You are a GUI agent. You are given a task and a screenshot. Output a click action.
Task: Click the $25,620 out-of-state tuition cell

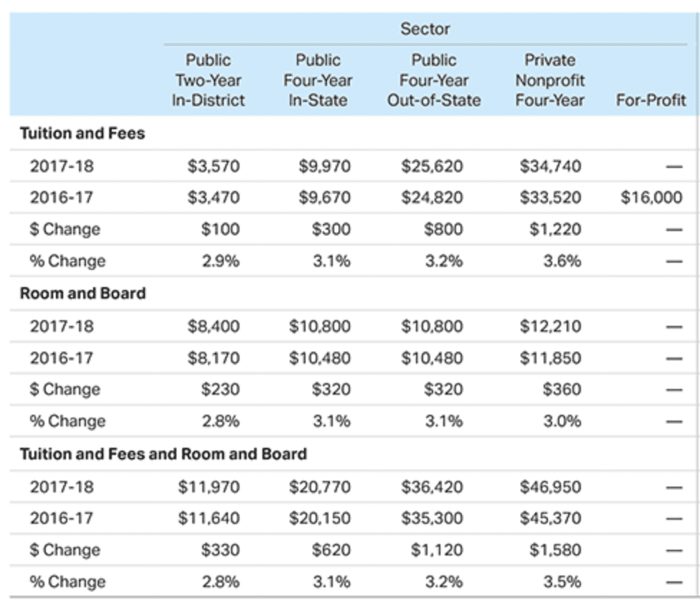point(432,167)
